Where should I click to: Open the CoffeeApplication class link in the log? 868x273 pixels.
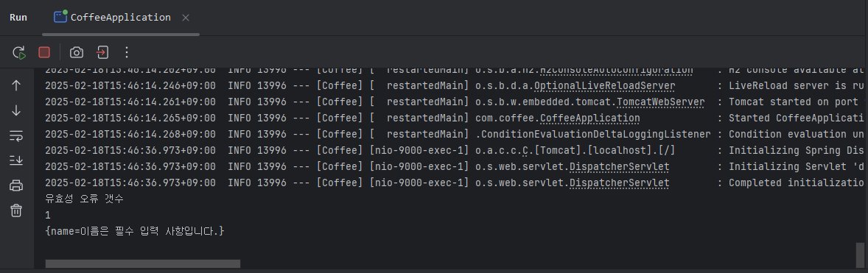pyautogui.click(x=590, y=118)
